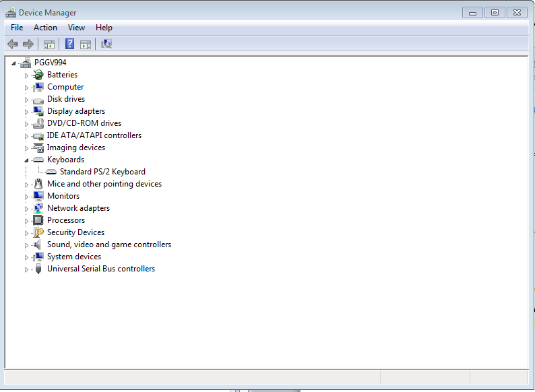Click the Universal Serial Bus controllers icon
The image size is (535, 392).
tap(38, 269)
